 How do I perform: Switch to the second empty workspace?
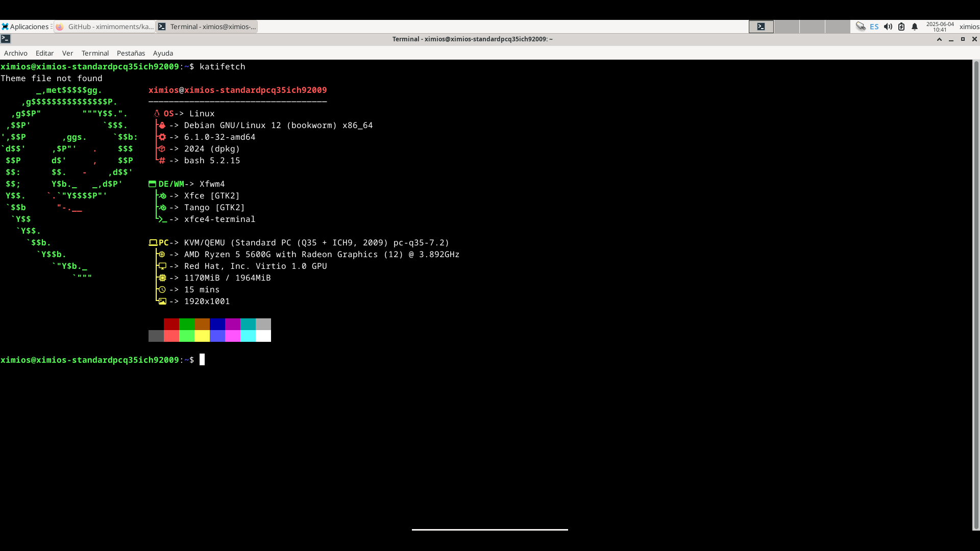point(787,27)
